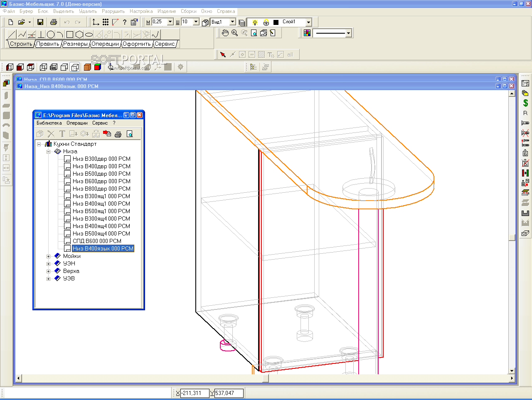
Task: Select Низ В800двр 000 РСМ item
Action: click(x=101, y=189)
